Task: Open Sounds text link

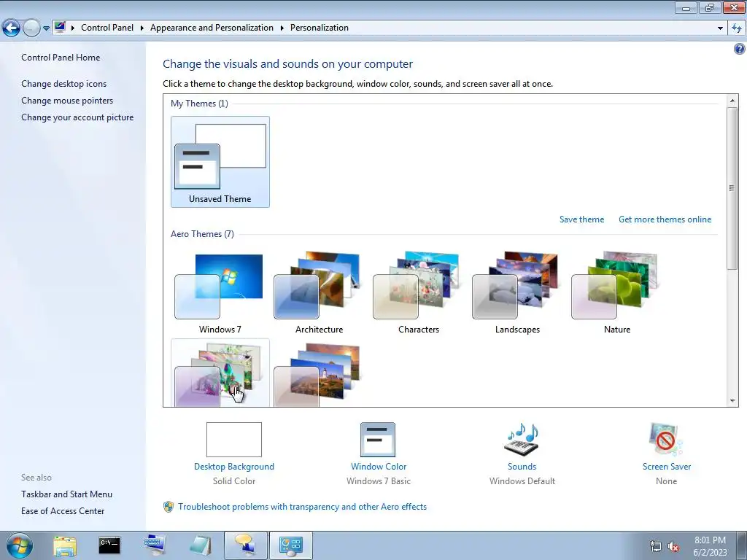Action: (x=522, y=467)
